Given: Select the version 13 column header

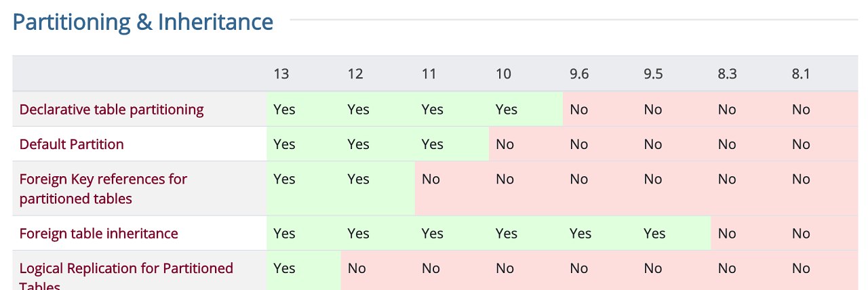Looking at the screenshot, I should tap(281, 74).
